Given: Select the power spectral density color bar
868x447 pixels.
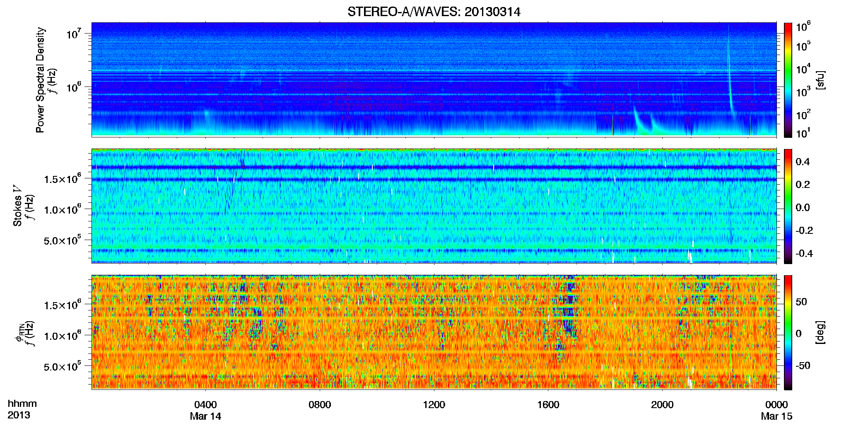Looking at the screenshot, I should (788, 80).
